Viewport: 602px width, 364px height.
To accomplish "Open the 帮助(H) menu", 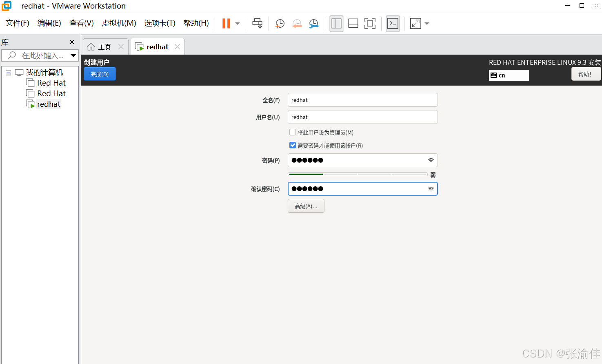I will [196, 23].
